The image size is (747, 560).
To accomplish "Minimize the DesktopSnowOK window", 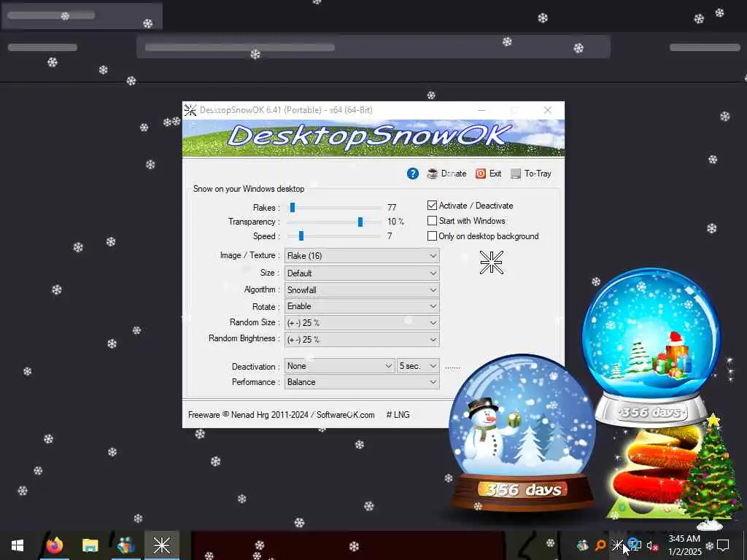I will point(481,110).
